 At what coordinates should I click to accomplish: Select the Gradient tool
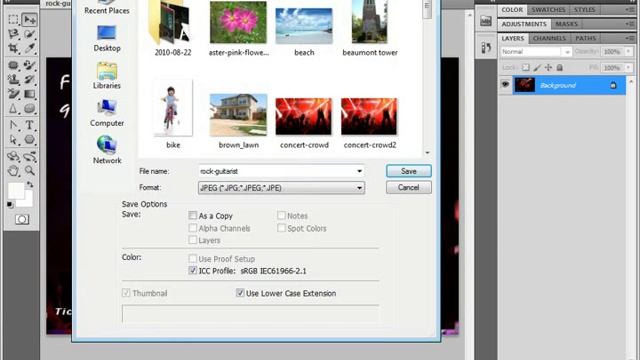point(29,94)
